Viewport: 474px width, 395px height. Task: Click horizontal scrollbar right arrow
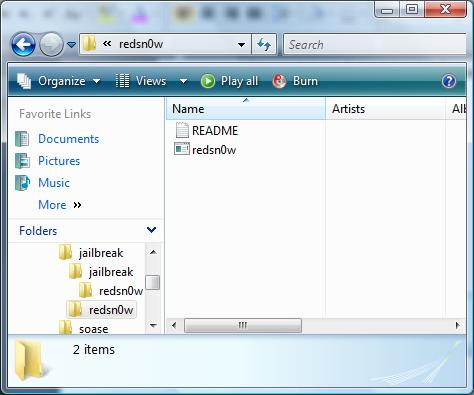pyautogui.click(x=458, y=325)
